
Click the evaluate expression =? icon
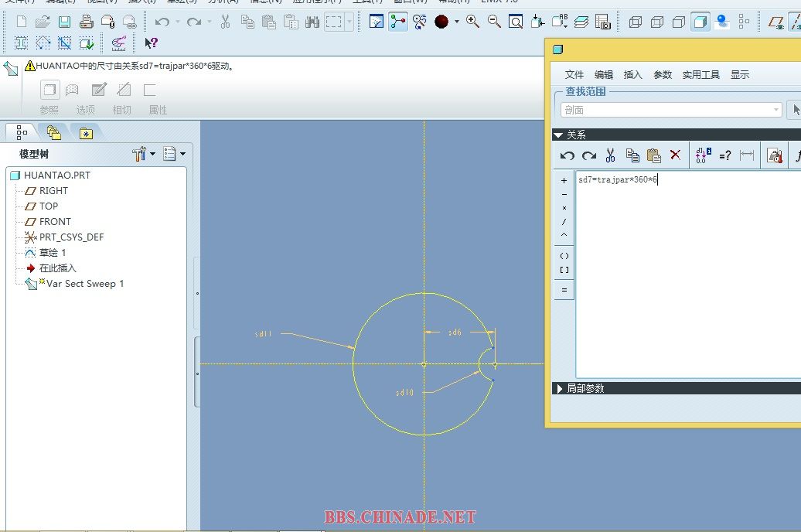coord(725,155)
